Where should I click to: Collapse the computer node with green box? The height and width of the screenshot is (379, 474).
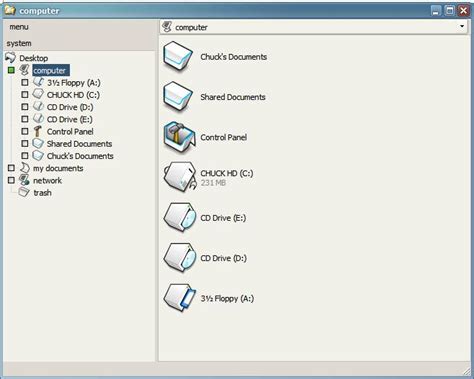(11, 70)
